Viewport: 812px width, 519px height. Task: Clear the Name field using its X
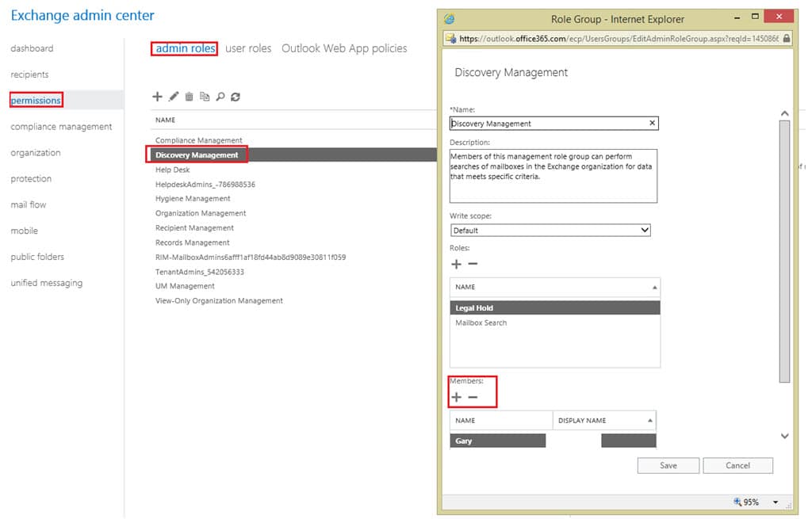(x=652, y=124)
